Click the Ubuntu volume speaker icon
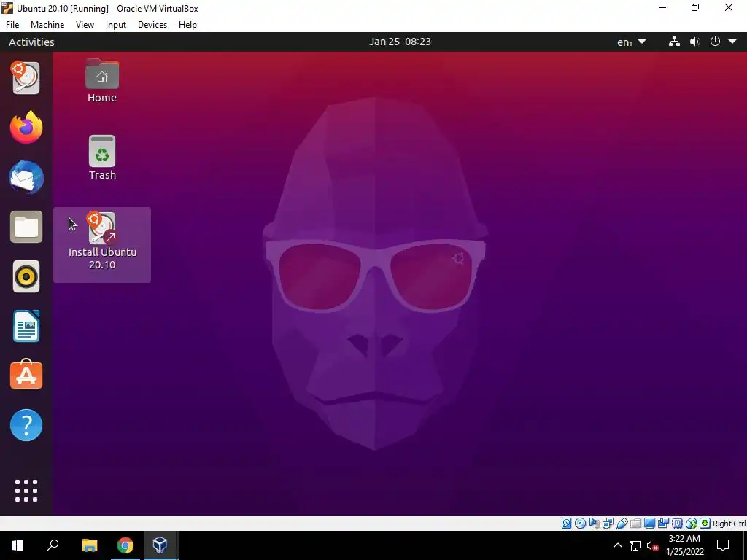Screen dimensions: 747x560 tap(695, 42)
